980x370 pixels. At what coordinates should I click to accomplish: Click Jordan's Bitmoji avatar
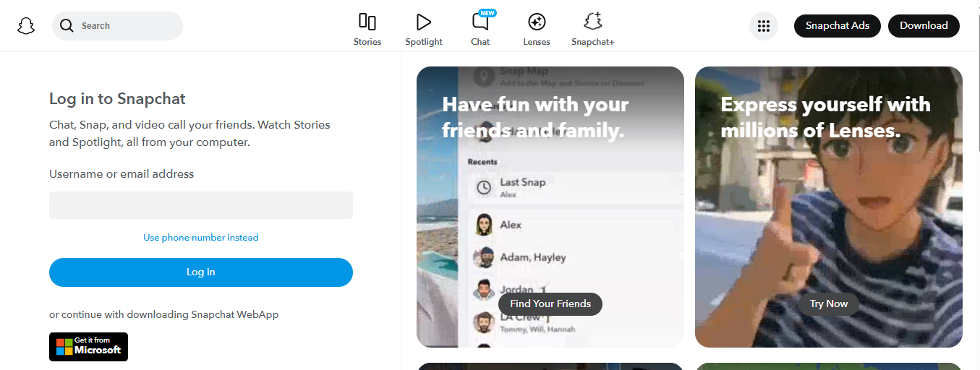(484, 290)
